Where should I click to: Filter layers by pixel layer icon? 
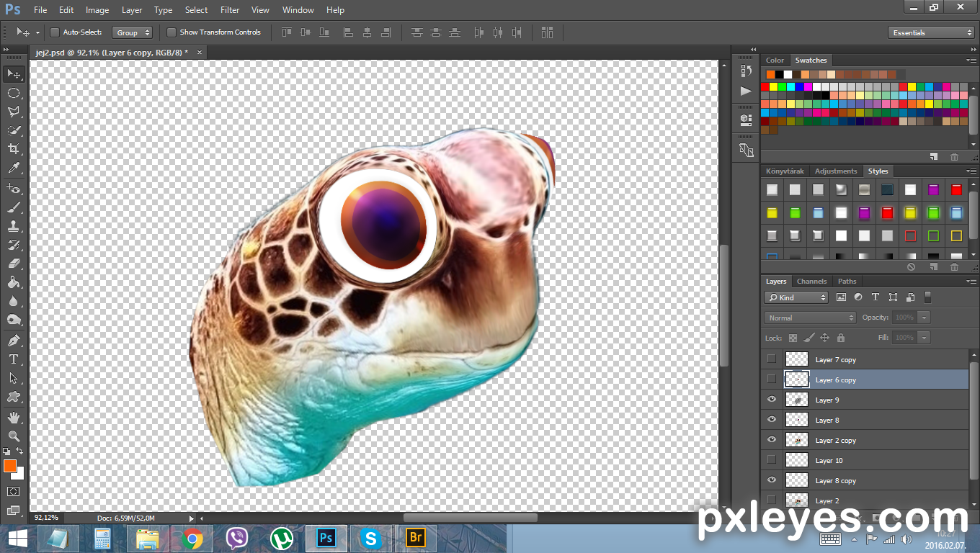pos(841,297)
